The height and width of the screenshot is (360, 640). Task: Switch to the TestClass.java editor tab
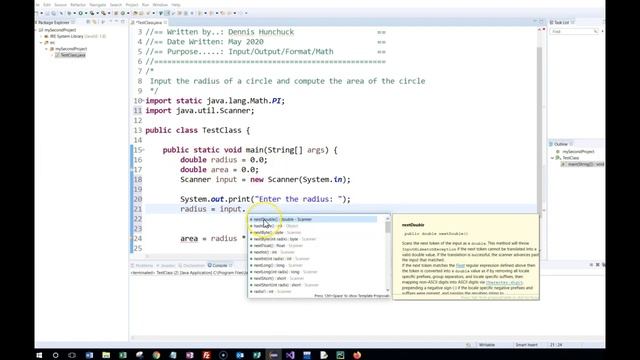tap(149, 22)
